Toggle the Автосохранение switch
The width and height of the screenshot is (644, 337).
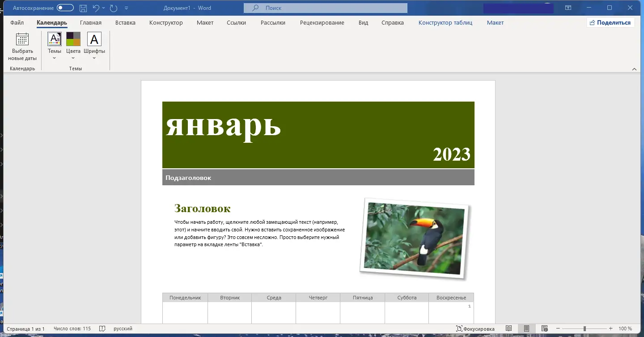pos(65,8)
